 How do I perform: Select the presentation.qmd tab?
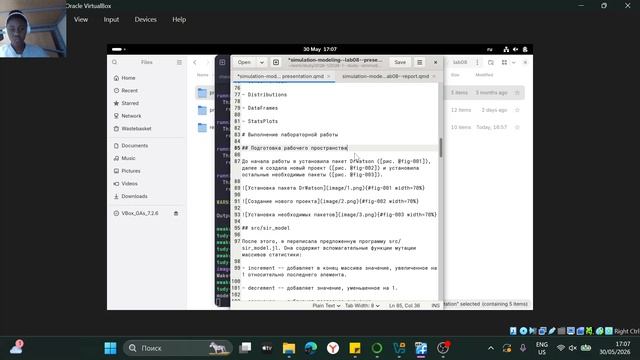pyautogui.click(x=280, y=76)
